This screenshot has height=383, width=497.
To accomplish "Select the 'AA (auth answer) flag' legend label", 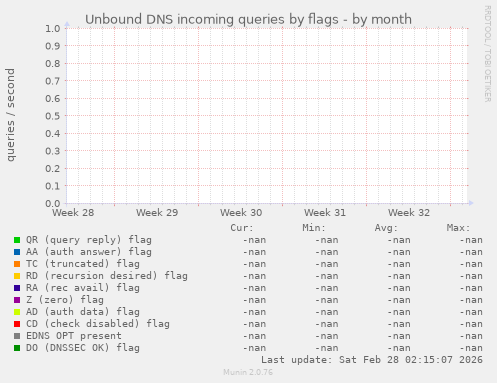I will point(89,252).
